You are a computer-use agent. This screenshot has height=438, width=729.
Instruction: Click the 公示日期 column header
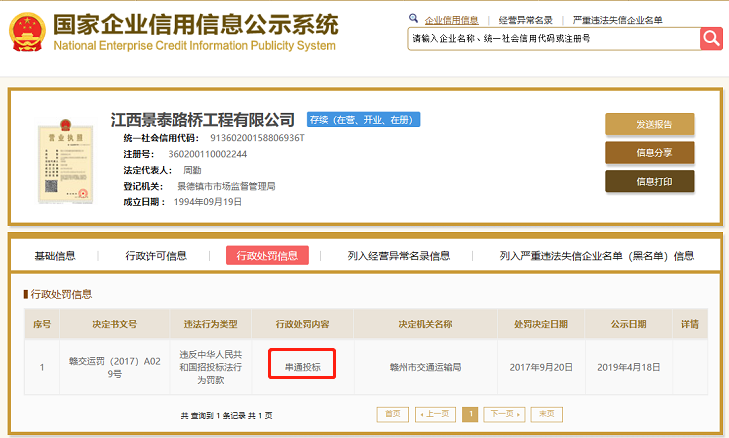click(629, 324)
